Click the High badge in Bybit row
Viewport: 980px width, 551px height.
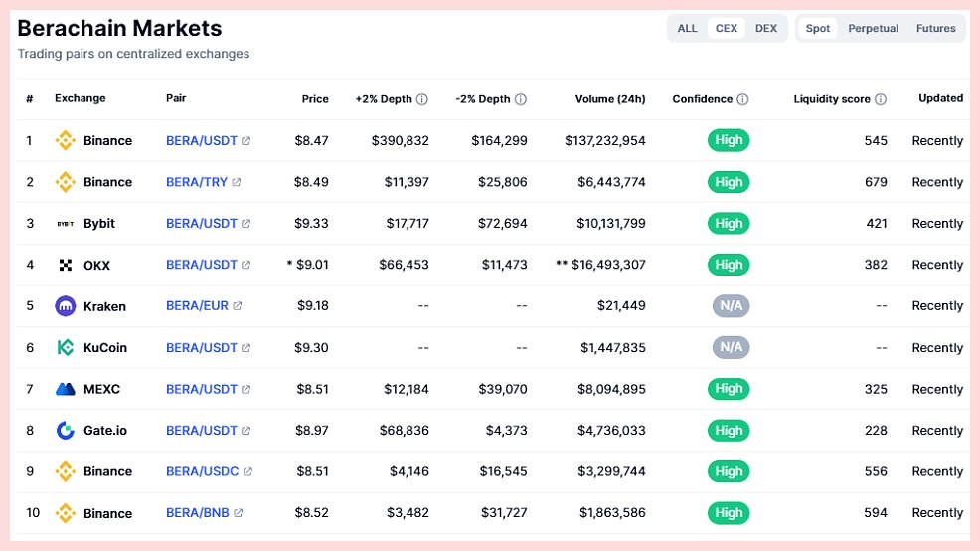pyautogui.click(x=729, y=223)
